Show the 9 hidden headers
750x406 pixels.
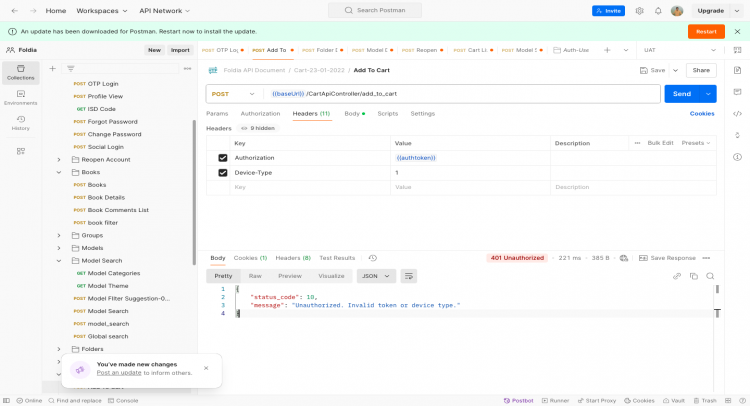[258, 128]
